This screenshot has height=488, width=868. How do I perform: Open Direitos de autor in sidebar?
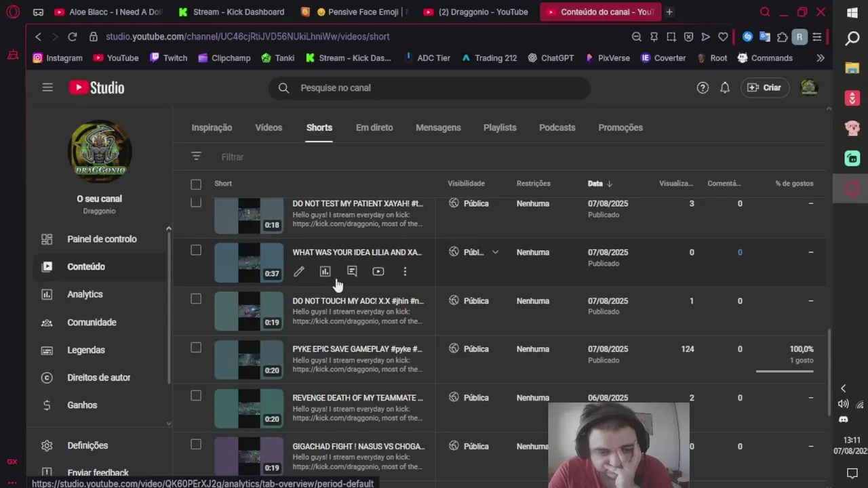[x=99, y=378]
